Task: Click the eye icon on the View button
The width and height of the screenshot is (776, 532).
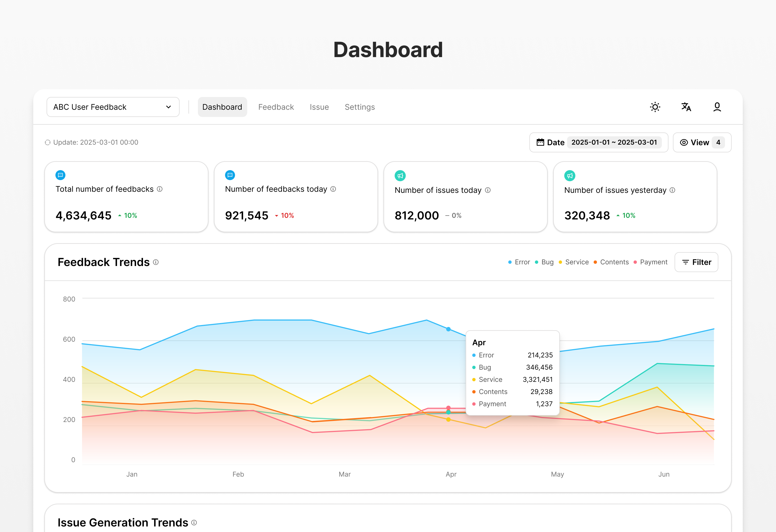Action: coord(684,142)
